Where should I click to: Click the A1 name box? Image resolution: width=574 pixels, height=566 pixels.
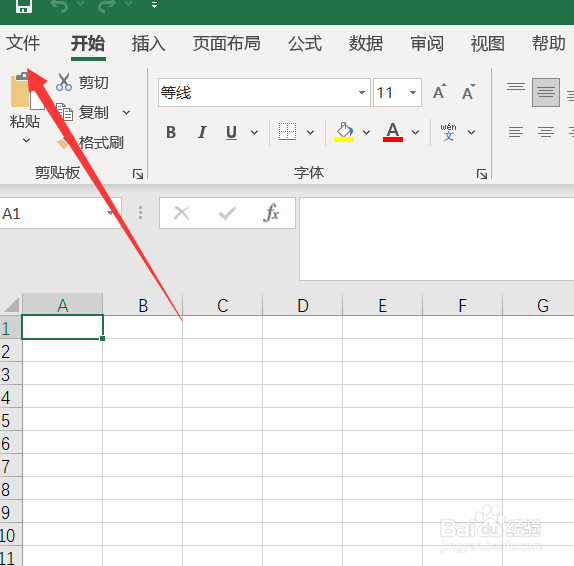(x=60, y=213)
